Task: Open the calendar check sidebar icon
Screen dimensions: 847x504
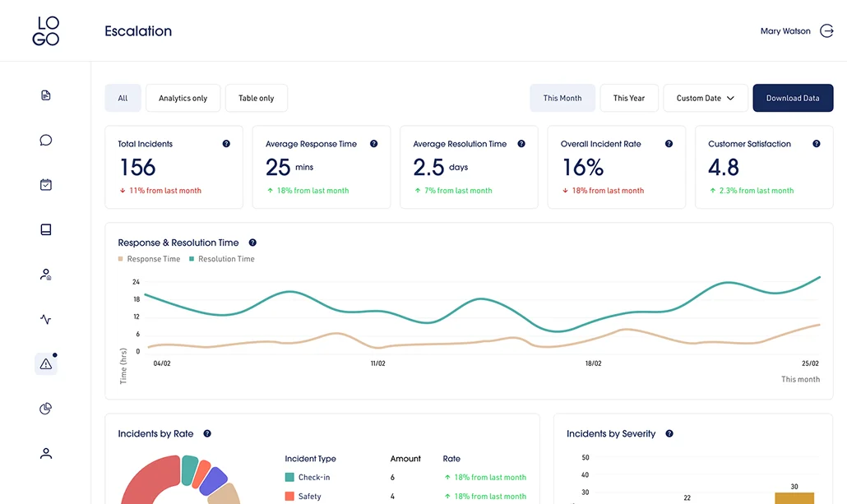Action: tap(46, 185)
